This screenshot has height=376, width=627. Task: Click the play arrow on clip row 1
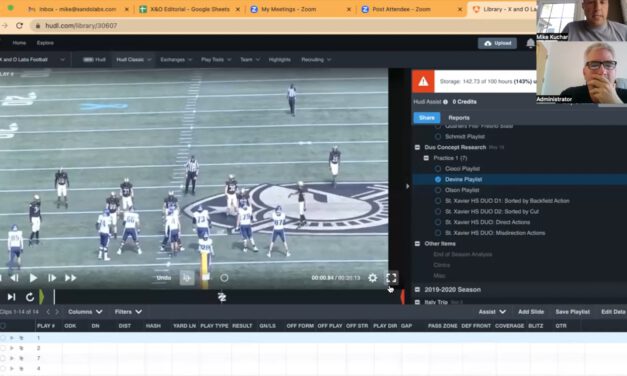(12, 338)
